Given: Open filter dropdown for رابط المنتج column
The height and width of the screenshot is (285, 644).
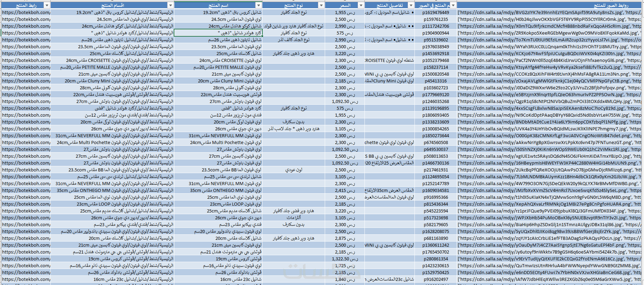Looking at the screenshot, I should 47,5.
